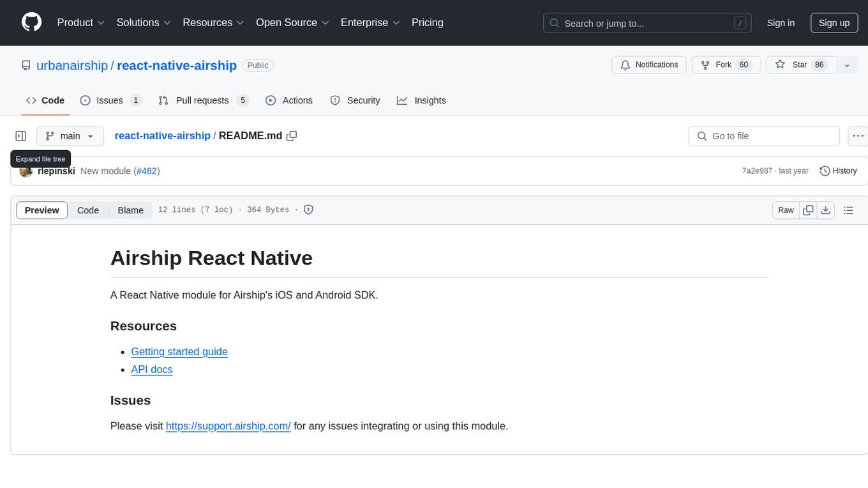Open the GitHub home logo
The height and width of the screenshot is (488, 868).
point(31,22)
